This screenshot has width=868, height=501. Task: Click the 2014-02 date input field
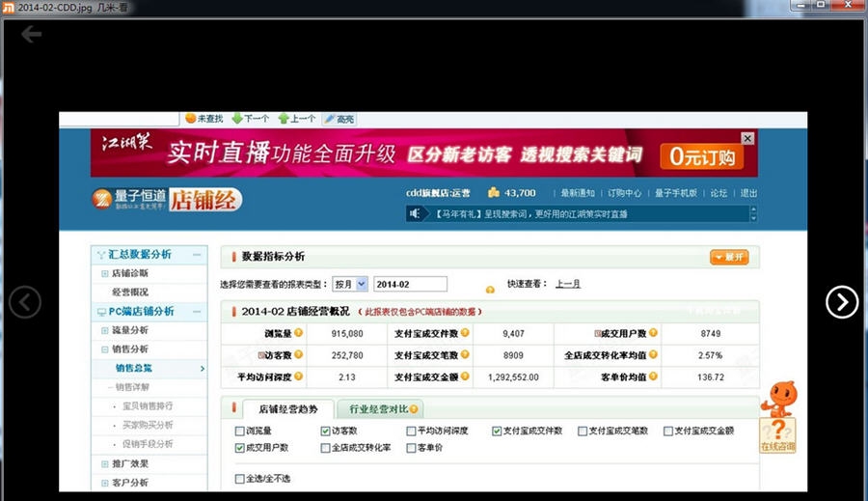410,285
